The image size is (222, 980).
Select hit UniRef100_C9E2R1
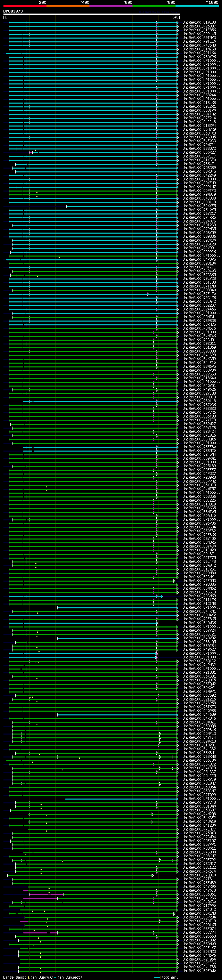(x=199, y=106)
